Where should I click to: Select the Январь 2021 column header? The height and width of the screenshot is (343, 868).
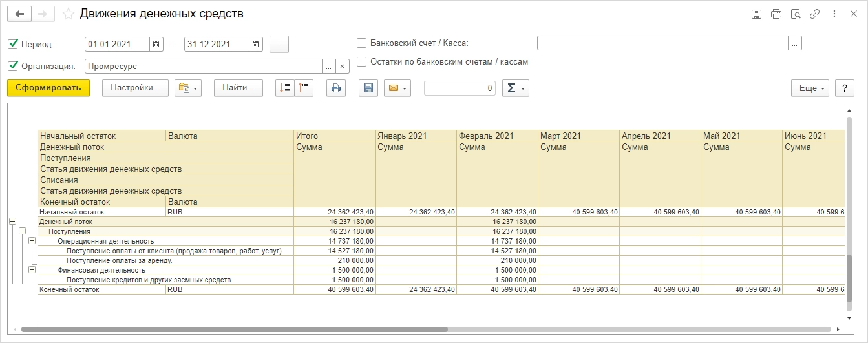pos(416,136)
